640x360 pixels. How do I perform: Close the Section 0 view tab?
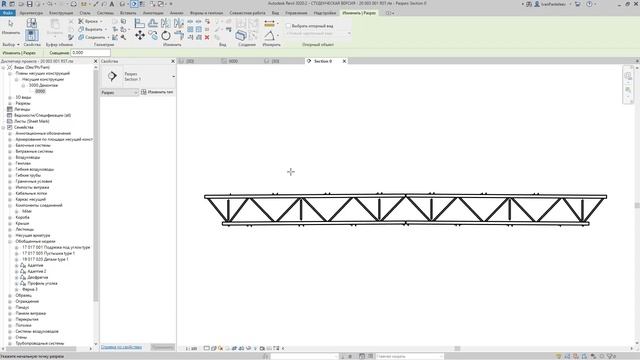click(344, 61)
